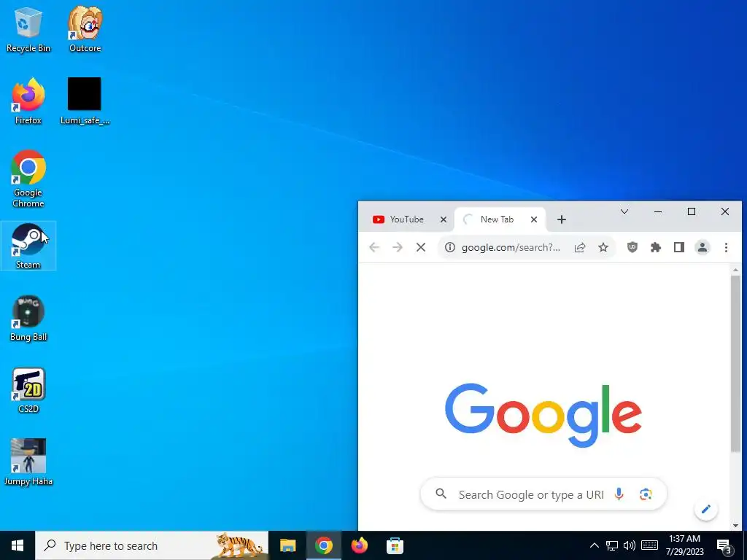The width and height of the screenshot is (747, 560).
Task: Select the Bung Ball desktop shortcut
Action: coord(28,319)
